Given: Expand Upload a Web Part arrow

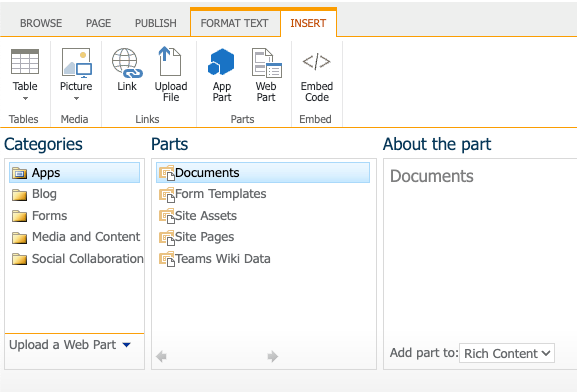Looking at the screenshot, I should point(127,345).
